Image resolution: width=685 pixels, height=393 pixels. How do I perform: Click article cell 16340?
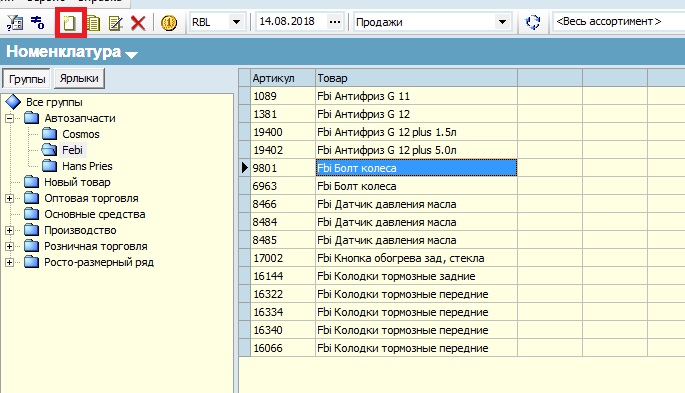[283, 330]
